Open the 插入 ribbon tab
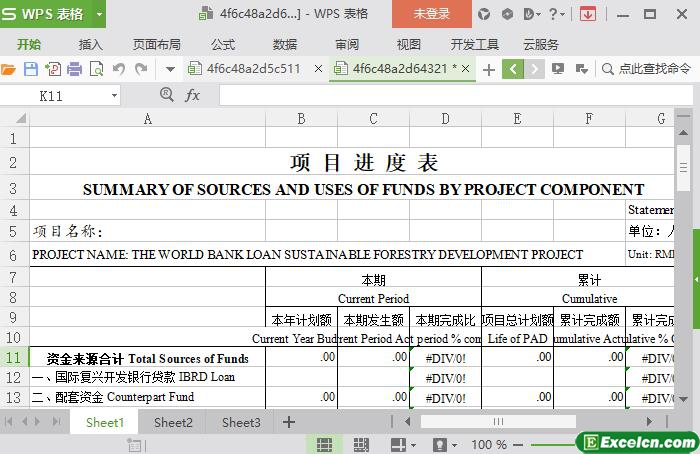 (91, 44)
